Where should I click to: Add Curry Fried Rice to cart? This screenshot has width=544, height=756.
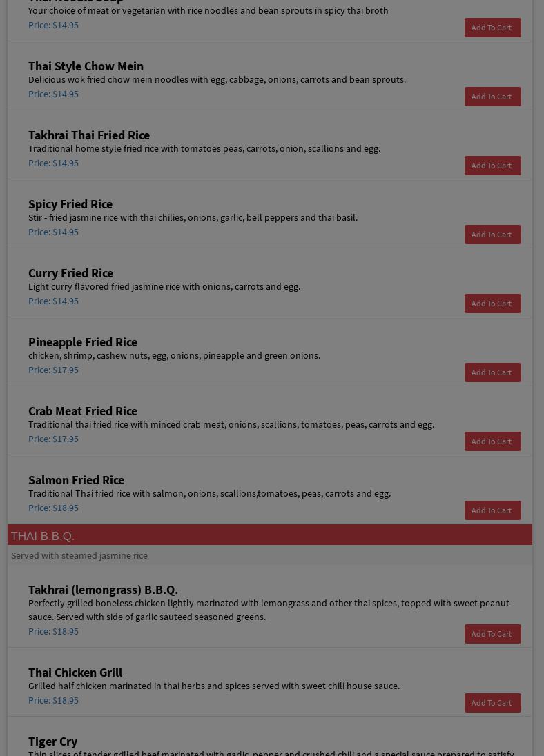(492, 304)
